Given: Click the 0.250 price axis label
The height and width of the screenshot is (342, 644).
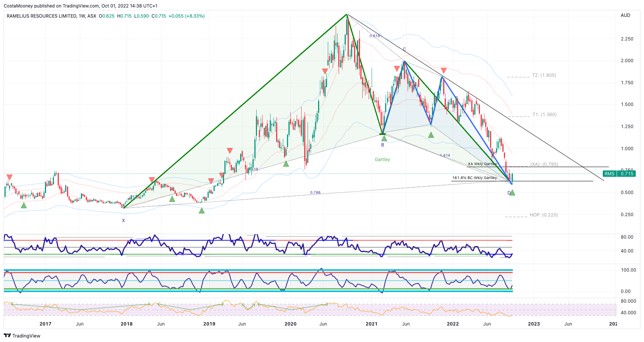Looking at the screenshot, I should pyautogui.click(x=627, y=215).
